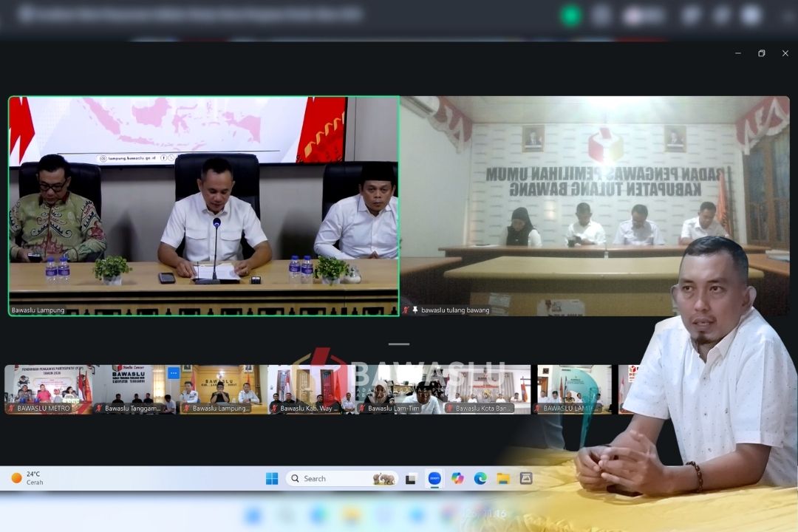Open the grey app icon right of File Explorer
This screenshot has width=798, height=532.
526,479
